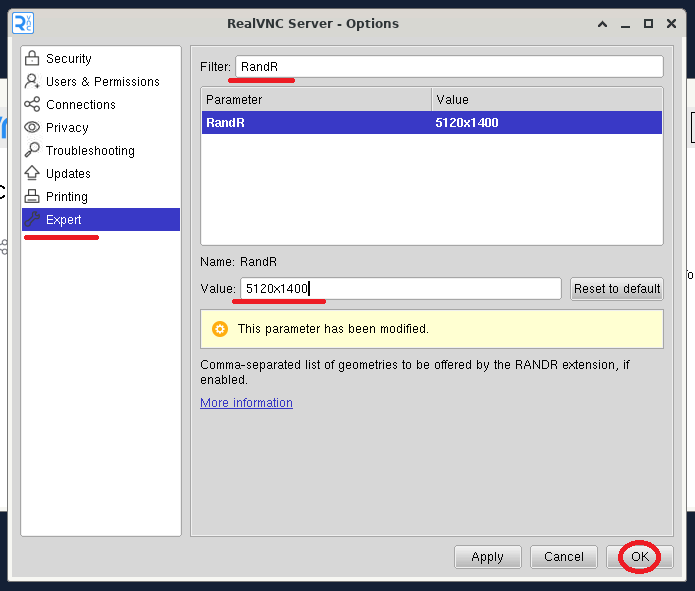Click the Parameter column header
This screenshot has height=591, width=695.
point(316,99)
